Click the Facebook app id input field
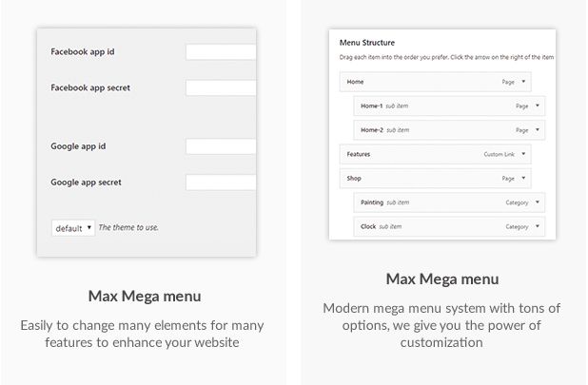This screenshot has width=588, height=385. 221,52
